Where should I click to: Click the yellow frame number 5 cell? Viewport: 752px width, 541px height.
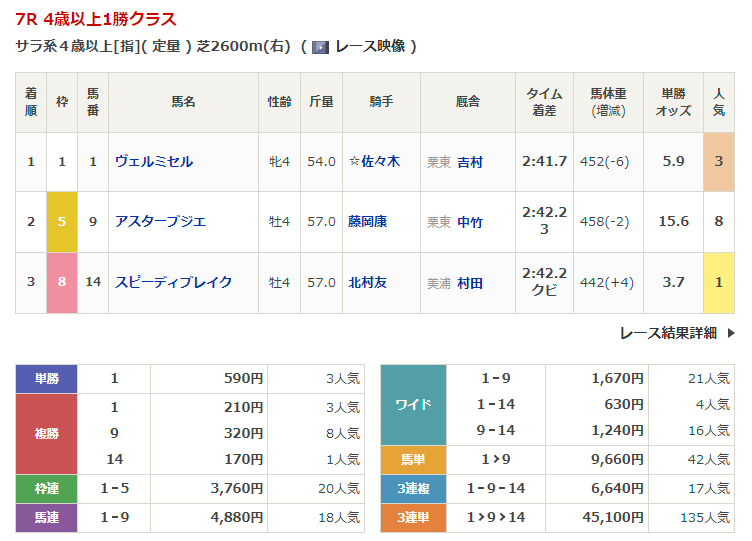62,221
